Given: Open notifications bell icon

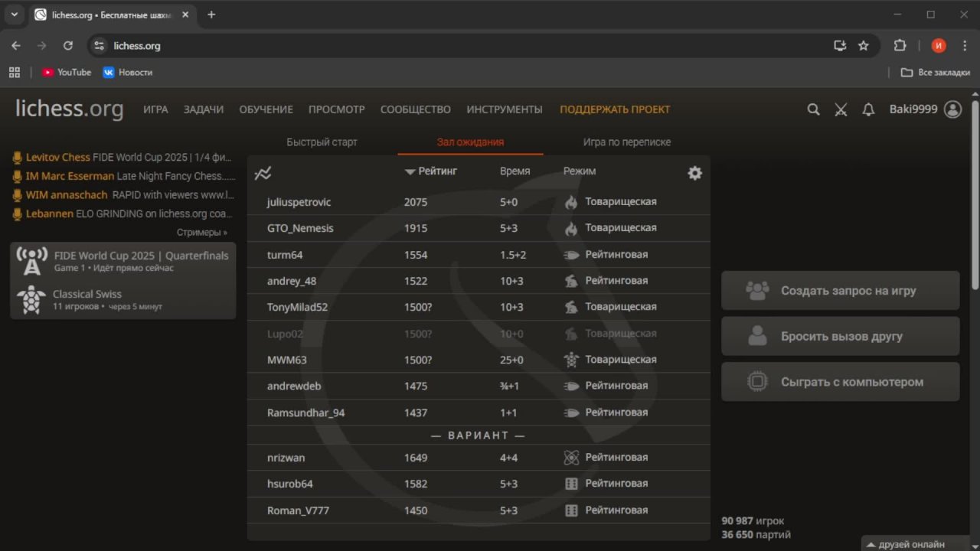Looking at the screenshot, I should tap(868, 109).
